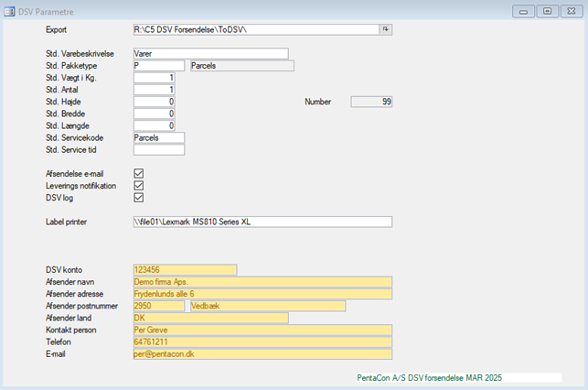Close the DSV Parametre window

571,10
